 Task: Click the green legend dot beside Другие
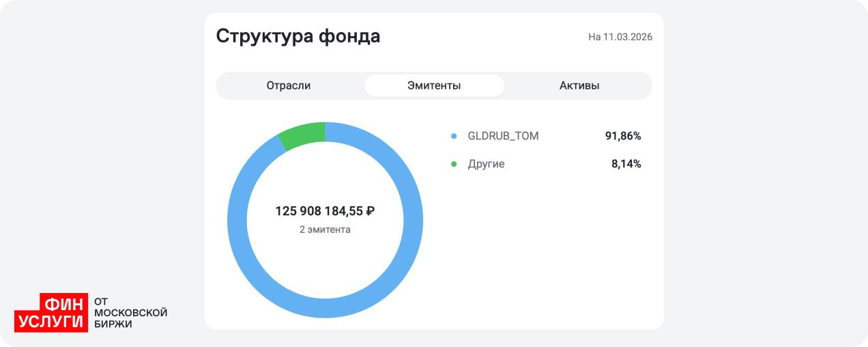click(454, 164)
